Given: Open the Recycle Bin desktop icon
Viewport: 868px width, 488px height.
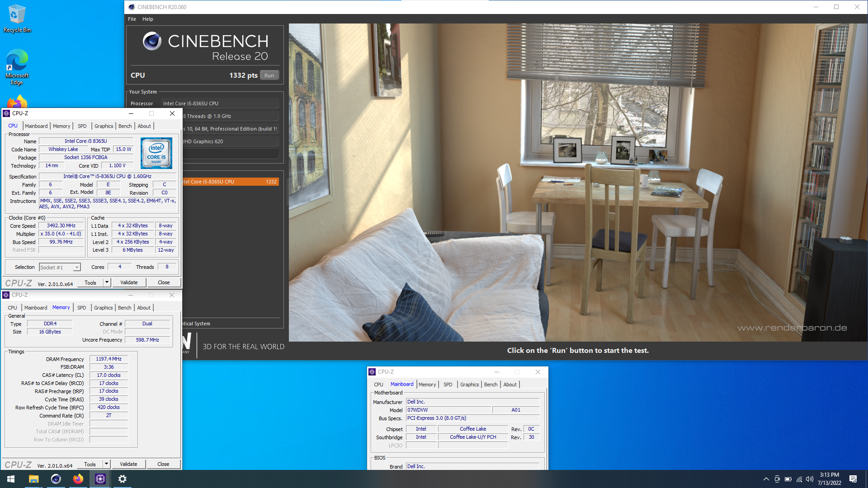Looking at the screenshot, I should (17, 19).
